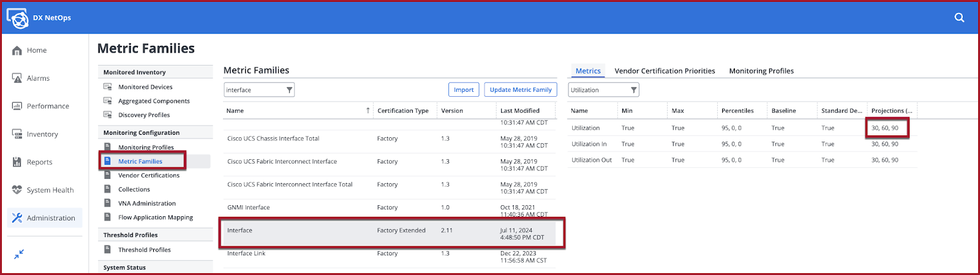Open System Health in sidebar
The width and height of the screenshot is (980, 275).
point(50,190)
